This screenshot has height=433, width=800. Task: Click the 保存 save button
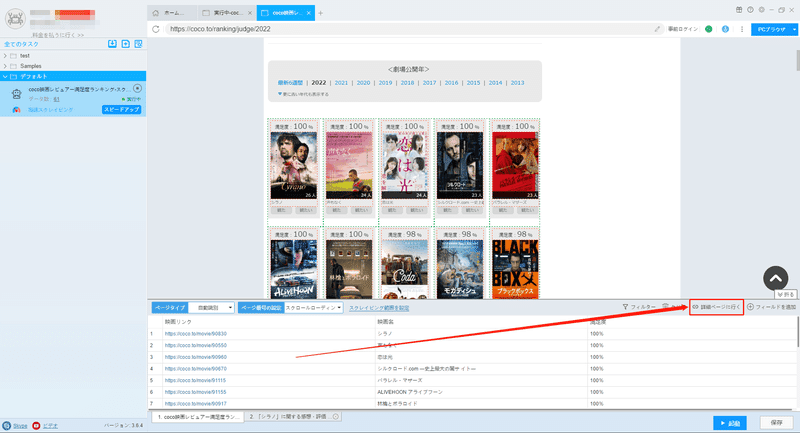point(777,423)
